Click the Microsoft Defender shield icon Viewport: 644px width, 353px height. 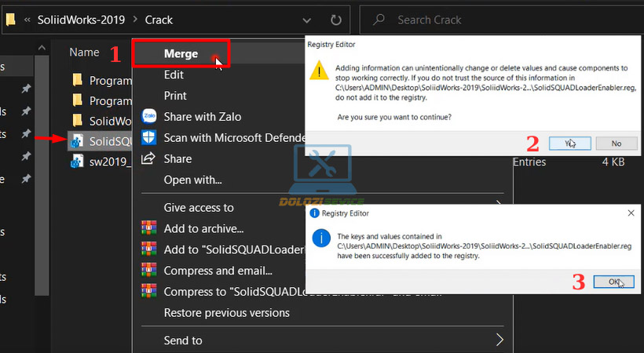[148, 137]
